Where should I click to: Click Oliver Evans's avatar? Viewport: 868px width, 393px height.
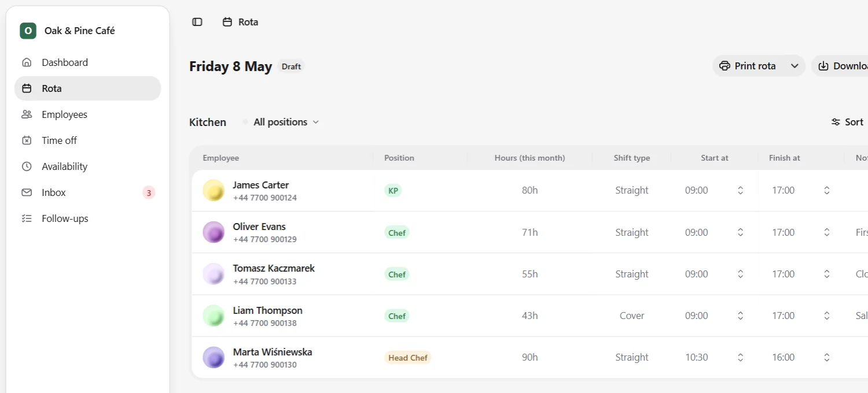214,232
